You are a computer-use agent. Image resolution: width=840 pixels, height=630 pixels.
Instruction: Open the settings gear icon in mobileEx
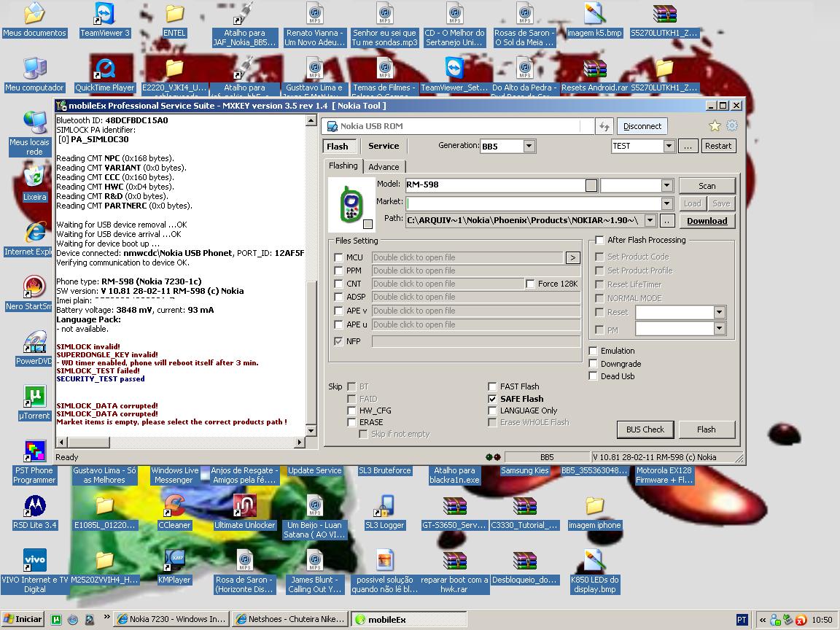732,126
